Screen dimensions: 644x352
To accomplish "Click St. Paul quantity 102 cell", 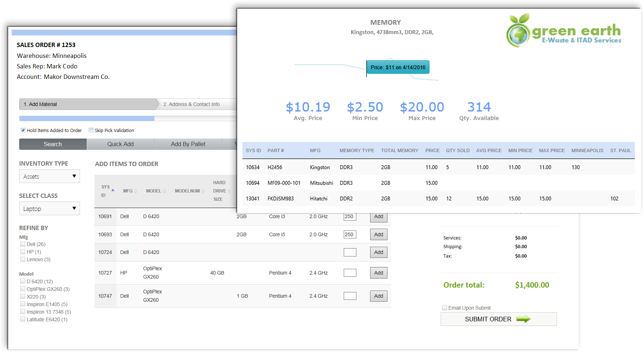I will [x=614, y=199].
